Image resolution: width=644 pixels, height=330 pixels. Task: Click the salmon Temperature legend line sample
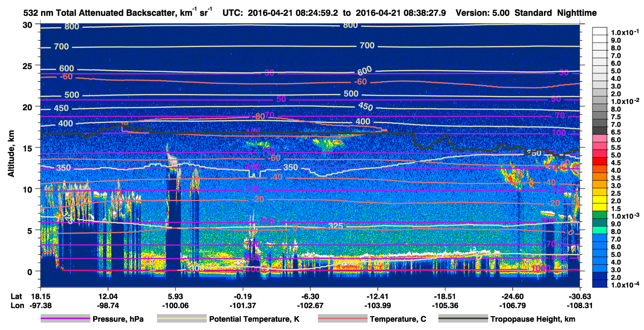(x=342, y=319)
